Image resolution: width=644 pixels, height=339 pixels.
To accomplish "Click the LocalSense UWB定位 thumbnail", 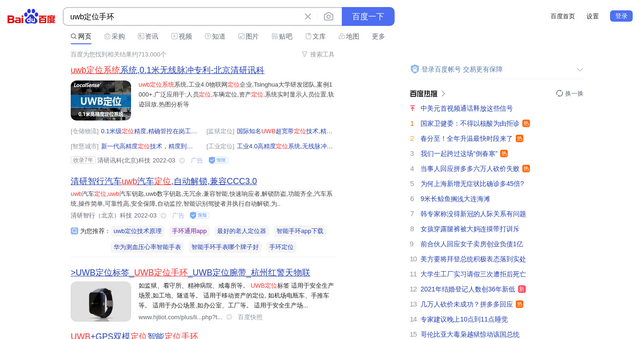I will point(101,100).
